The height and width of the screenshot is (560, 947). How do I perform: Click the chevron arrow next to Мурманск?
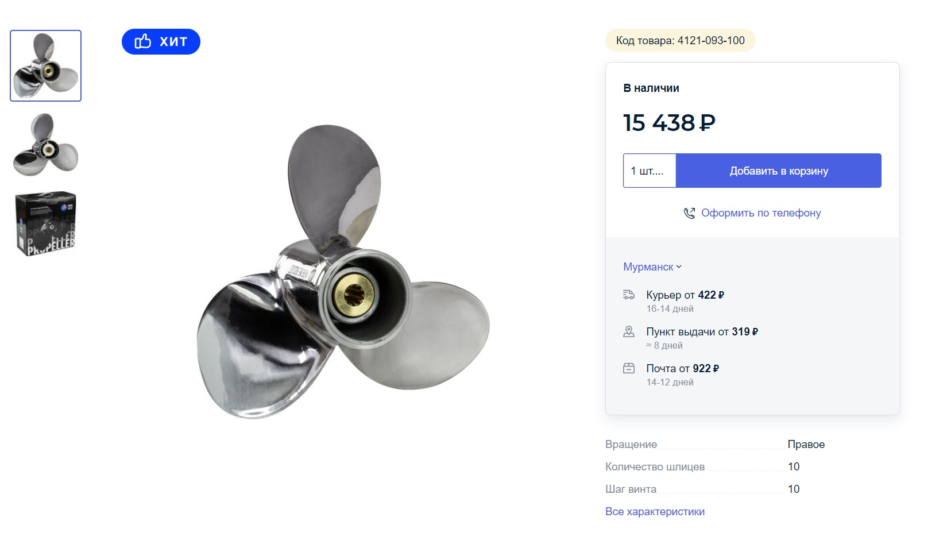(679, 267)
